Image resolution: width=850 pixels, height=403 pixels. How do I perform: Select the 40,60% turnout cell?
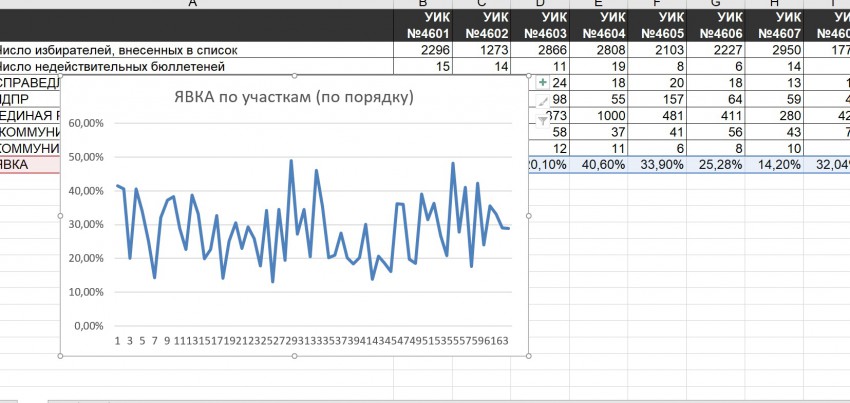(x=598, y=164)
